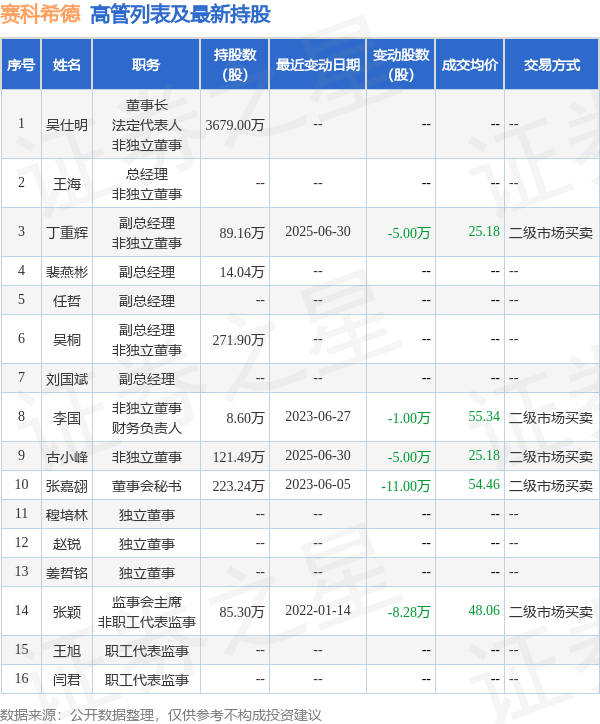Click 穆培林's 独立董事 position
The width and height of the screenshot is (600, 724).
(146, 515)
